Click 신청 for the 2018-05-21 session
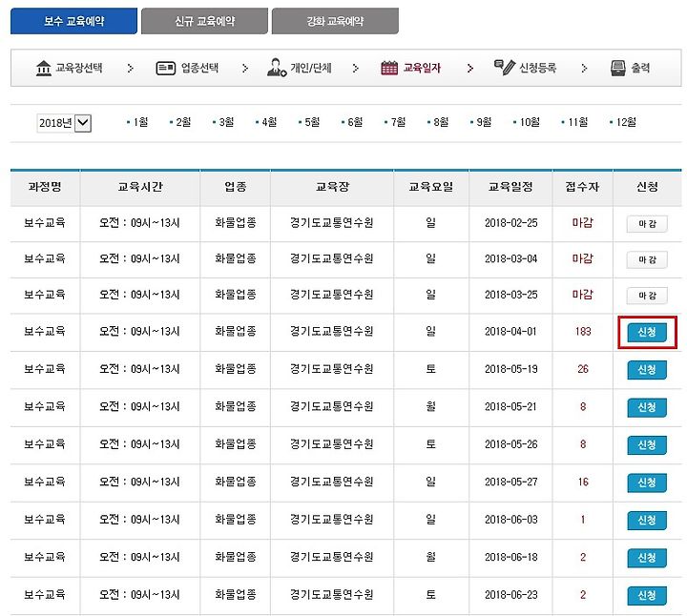The width and height of the screenshot is (687, 616). click(x=647, y=407)
